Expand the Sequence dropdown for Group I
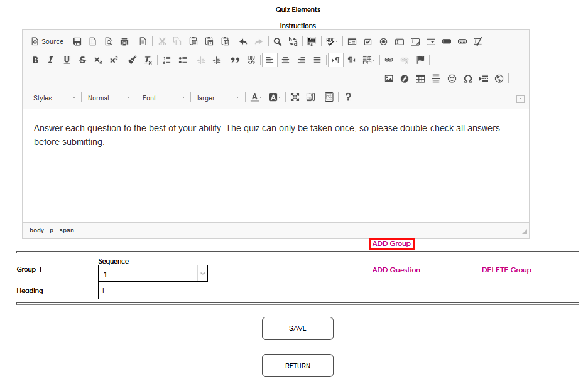Viewport: 588px width, 384px height. click(202, 274)
